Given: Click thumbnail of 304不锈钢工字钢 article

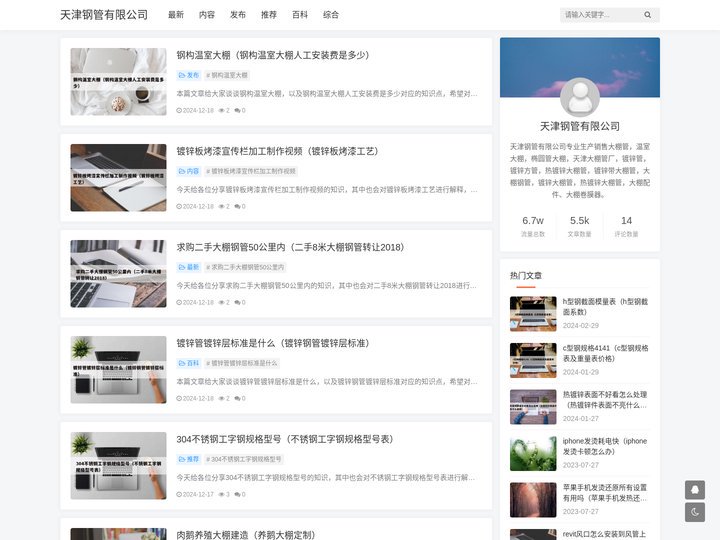Looking at the screenshot, I should 118,466.
